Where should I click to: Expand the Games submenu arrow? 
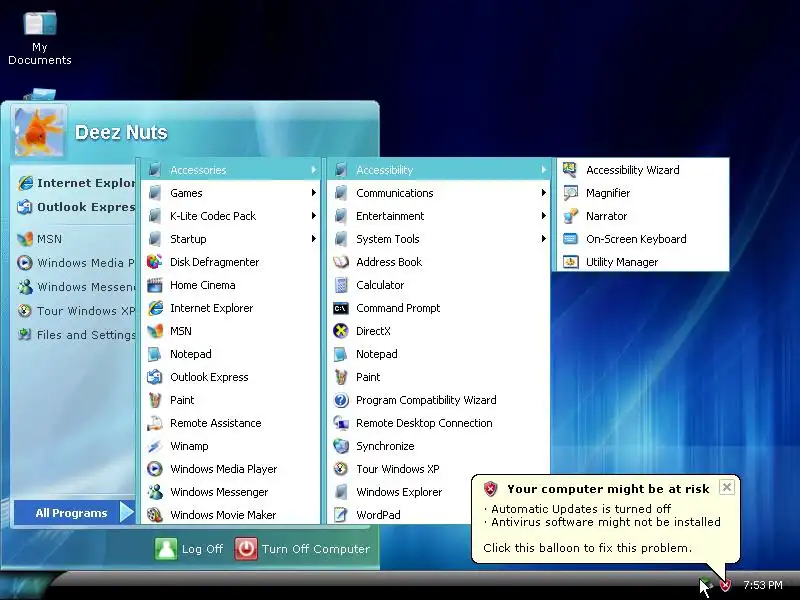(x=313, y=193)
